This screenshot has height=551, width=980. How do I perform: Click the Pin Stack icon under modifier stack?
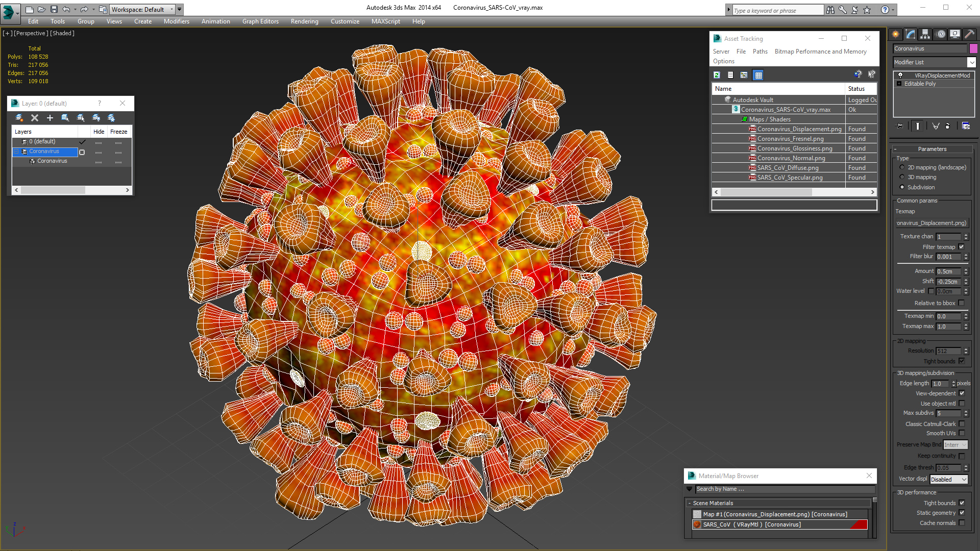point(900,126)
